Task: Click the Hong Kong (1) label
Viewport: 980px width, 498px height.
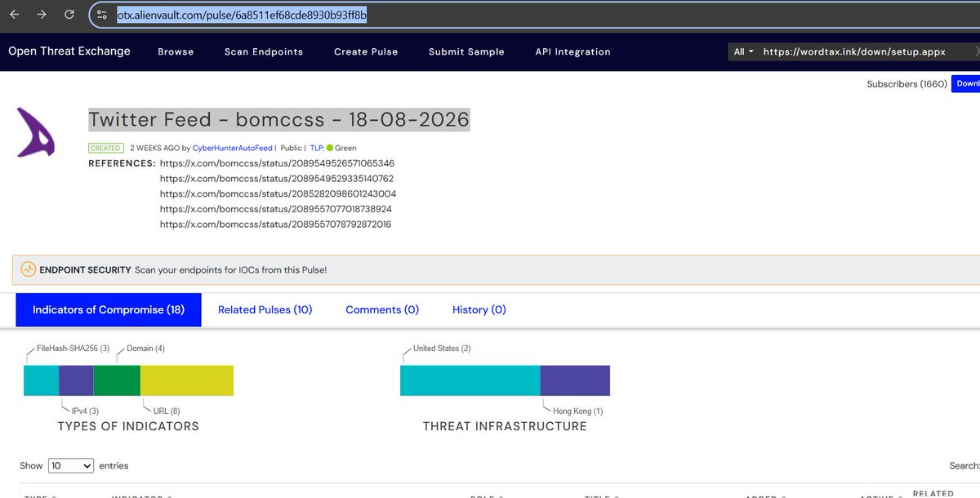Action: [x=578, y=411]
